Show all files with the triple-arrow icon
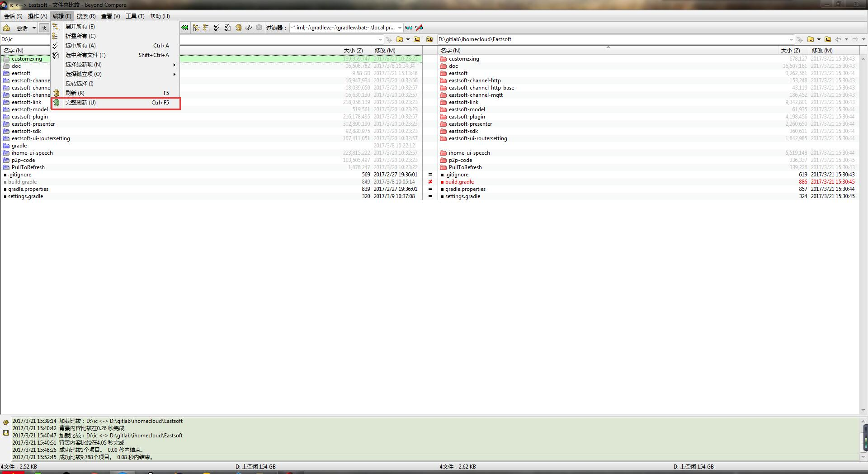Viewport: 868px width, 474px height. (x=185, y=28)
